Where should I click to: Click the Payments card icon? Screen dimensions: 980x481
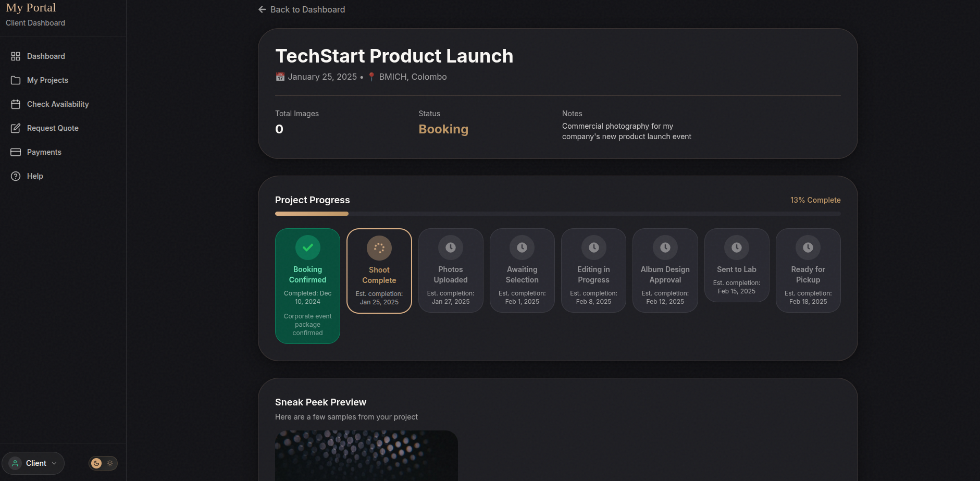[16, 152]
